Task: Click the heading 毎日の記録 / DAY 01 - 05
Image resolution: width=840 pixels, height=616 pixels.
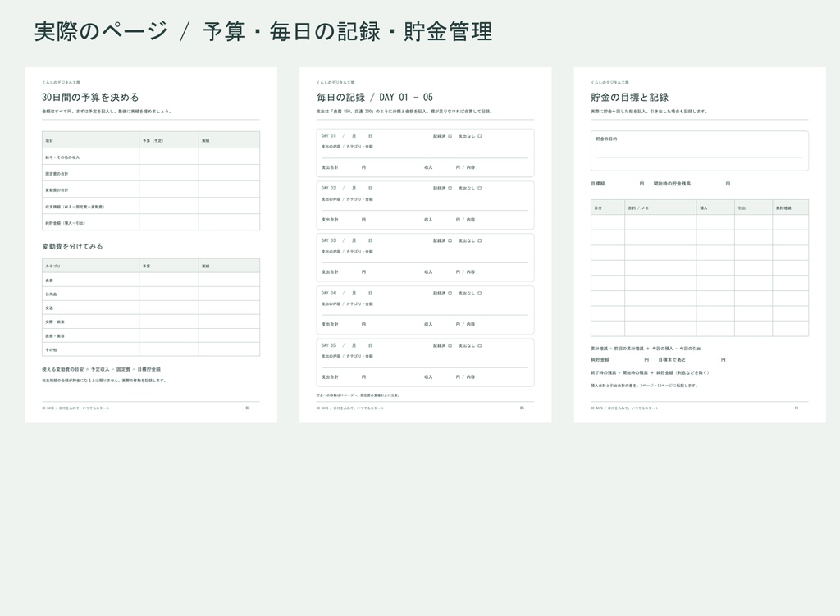Action: click(374, 97)
